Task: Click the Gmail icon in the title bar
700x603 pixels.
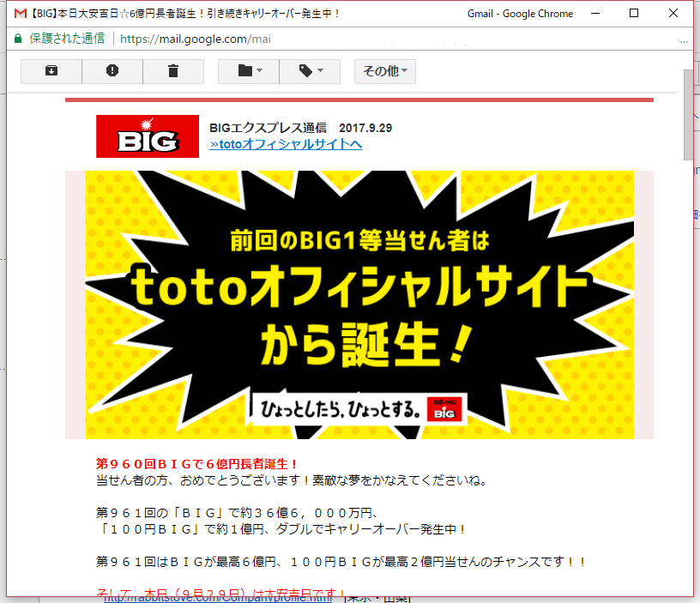Action: pos(20,14)
